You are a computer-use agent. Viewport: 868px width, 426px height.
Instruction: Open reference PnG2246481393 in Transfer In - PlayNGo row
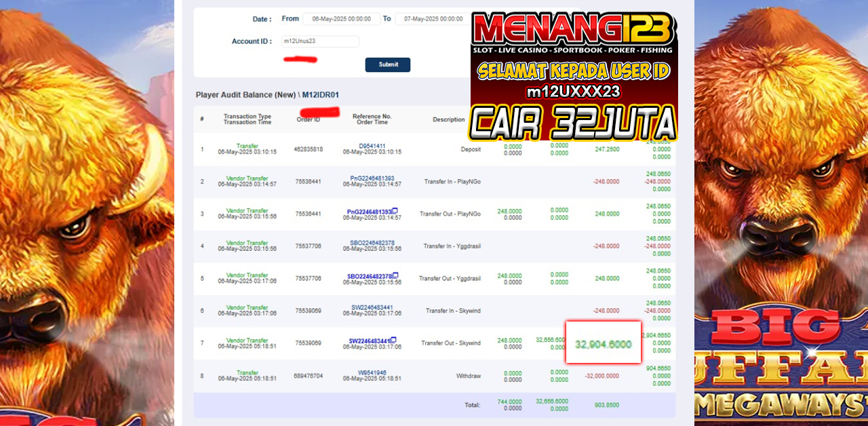(x=372, y=178)
